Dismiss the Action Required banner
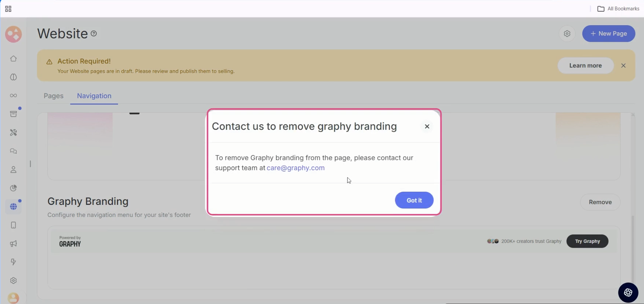 [x=623, y=65]
